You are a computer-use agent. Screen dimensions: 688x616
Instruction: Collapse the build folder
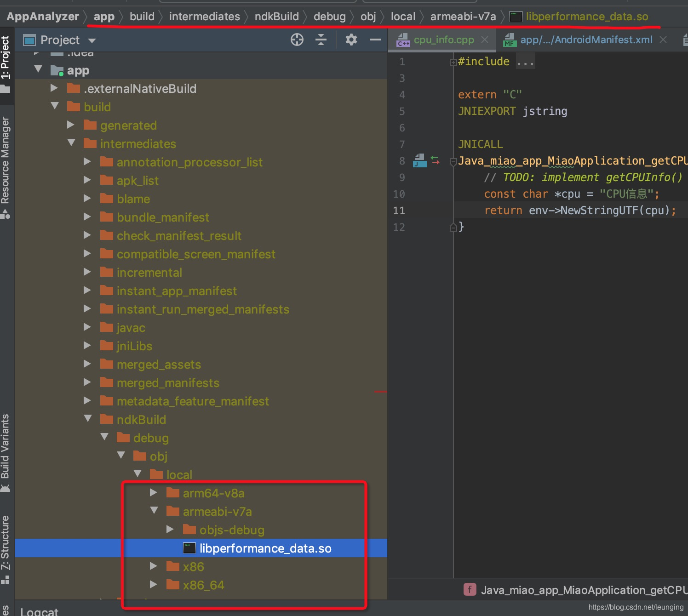point(55,106)
